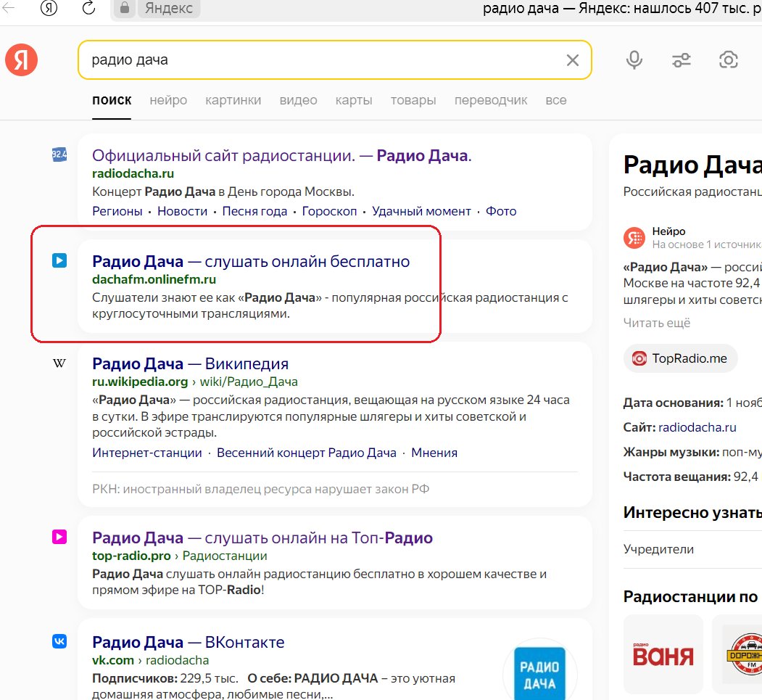Click the radiodacha.ru green URL

(x=133, y=173)
